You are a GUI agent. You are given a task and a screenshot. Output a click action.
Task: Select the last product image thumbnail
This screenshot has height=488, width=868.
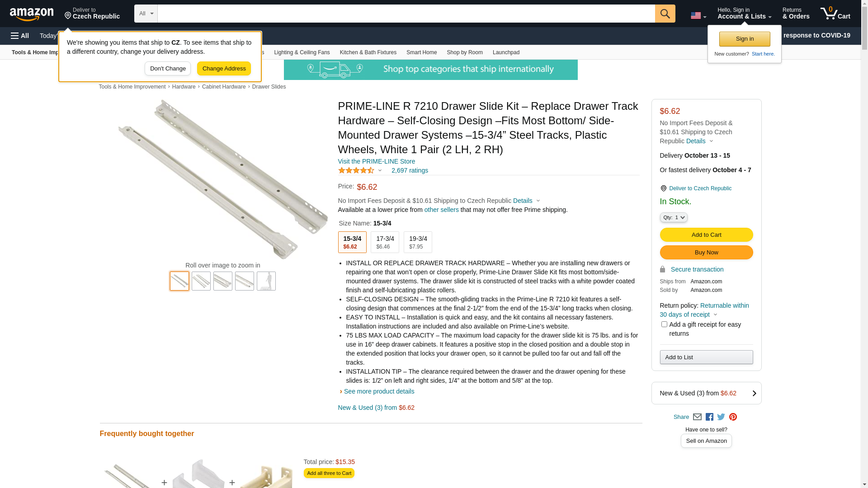pos(266,281)
